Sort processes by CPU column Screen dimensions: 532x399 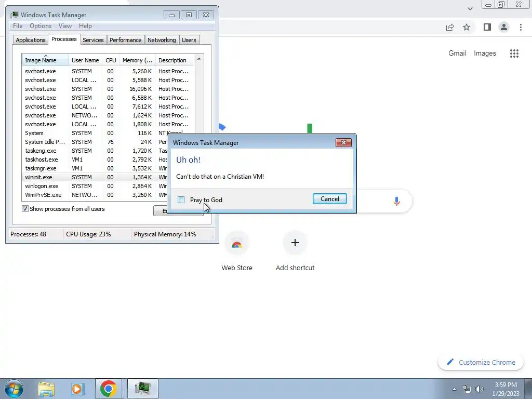[x=111, y=60]
